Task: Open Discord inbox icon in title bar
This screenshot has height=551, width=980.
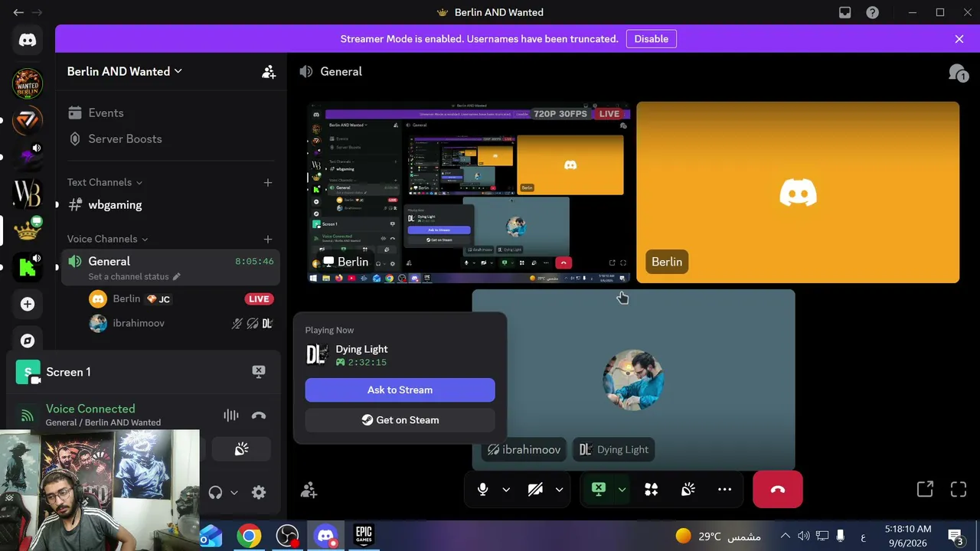Action: tap(844, 12)
